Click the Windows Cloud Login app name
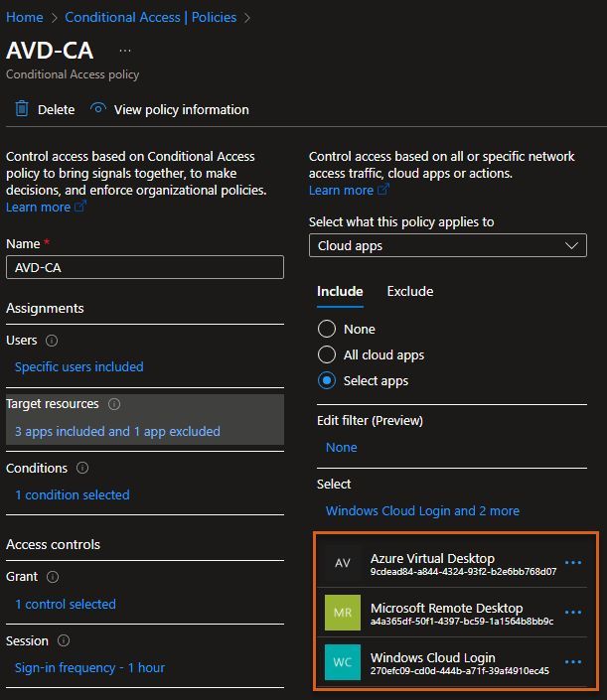The height and width of the screenshot is (700, 607). point(433,657)
